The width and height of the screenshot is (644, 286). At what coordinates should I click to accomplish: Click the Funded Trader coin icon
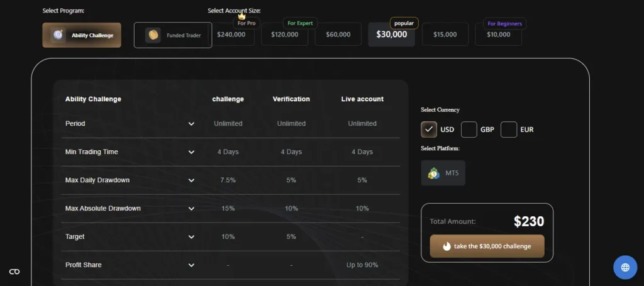click(153, 35)
